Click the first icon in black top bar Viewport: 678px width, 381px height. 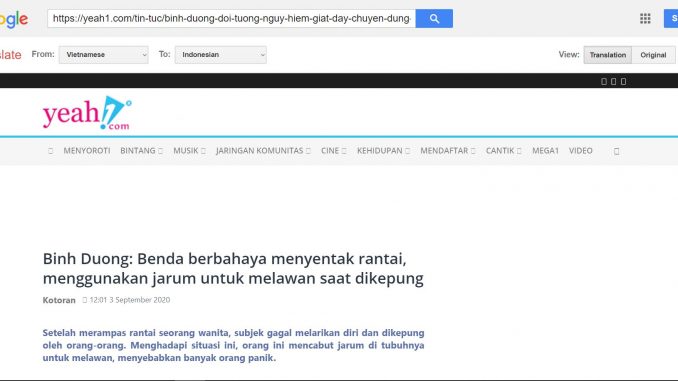pos(604,81)
